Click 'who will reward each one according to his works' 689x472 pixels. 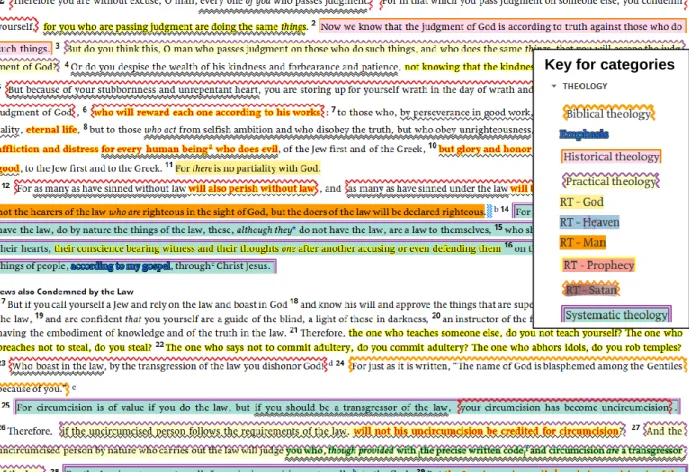click(x=207, y=112)
